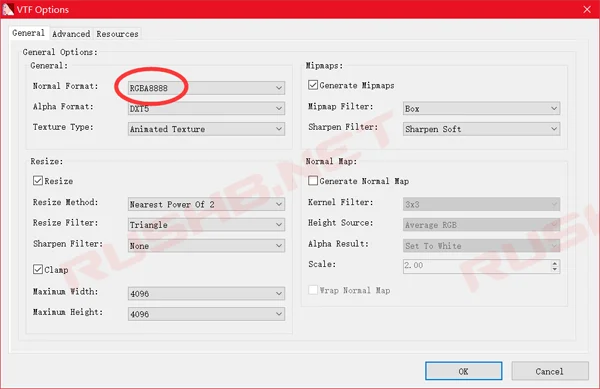Click the Scale stepper up arrow

[555, 263]
